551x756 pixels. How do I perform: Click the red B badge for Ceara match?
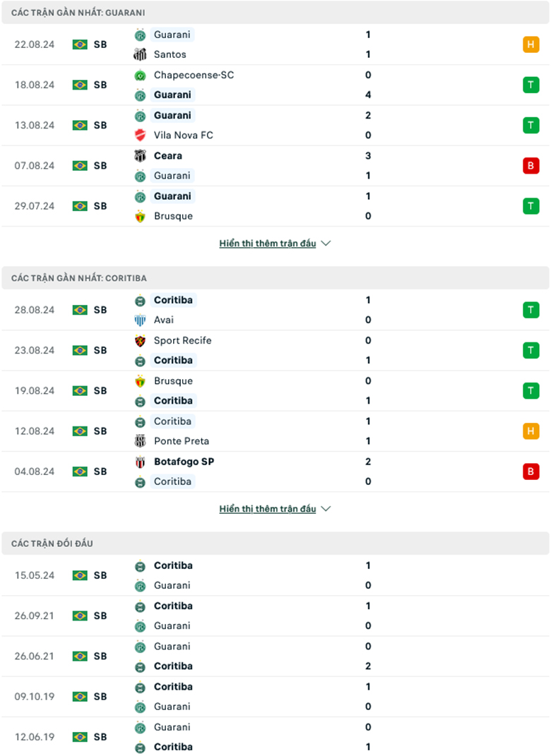tap(531, 165)
